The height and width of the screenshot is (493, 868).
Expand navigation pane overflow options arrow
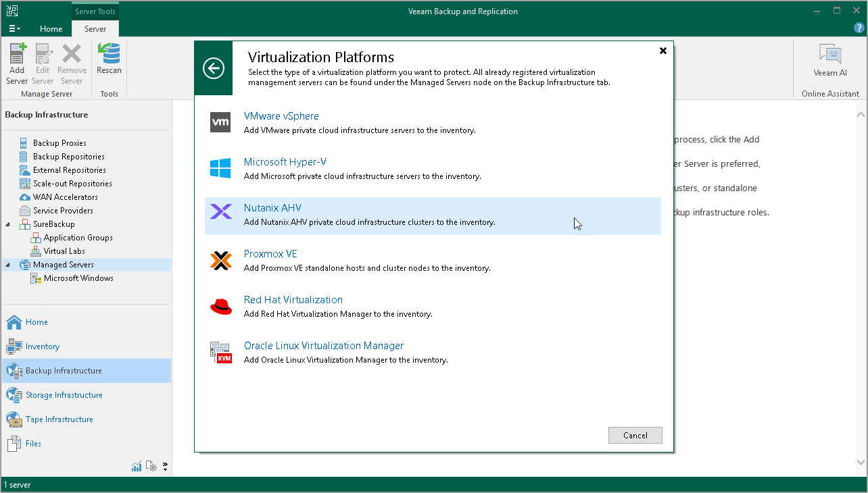pyautogui.click(x=165, y=466)
